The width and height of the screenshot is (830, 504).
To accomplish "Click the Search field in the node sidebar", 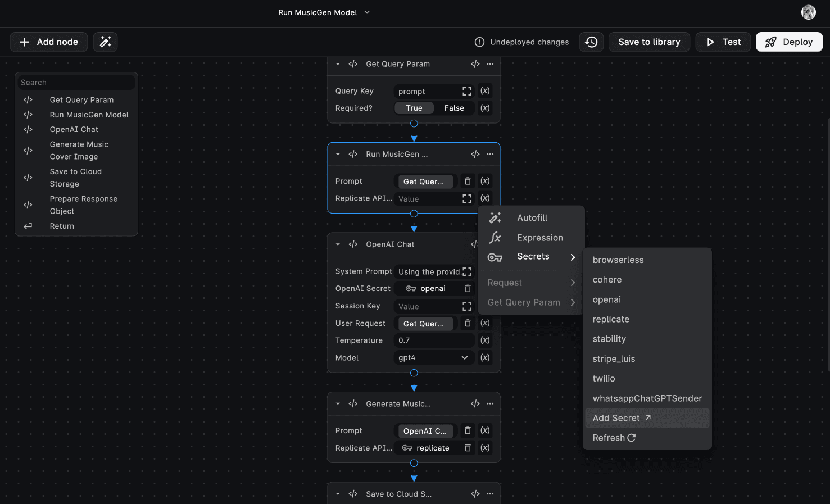I will [76, 82].
